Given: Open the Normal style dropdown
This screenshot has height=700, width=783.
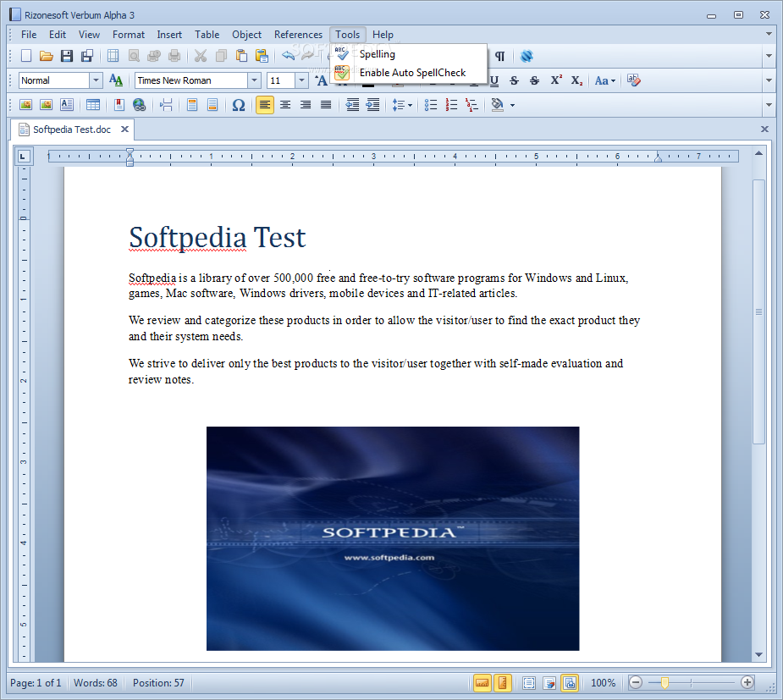Looking at the screenshot, I should coord(96,80).
